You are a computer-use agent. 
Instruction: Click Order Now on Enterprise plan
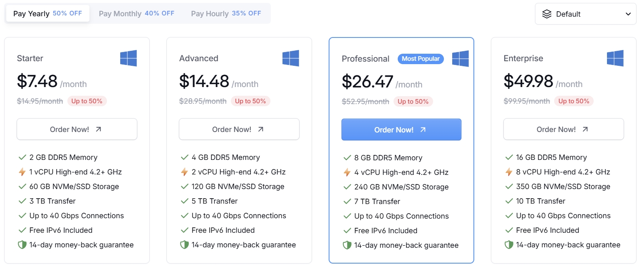(x=564, y=129)
